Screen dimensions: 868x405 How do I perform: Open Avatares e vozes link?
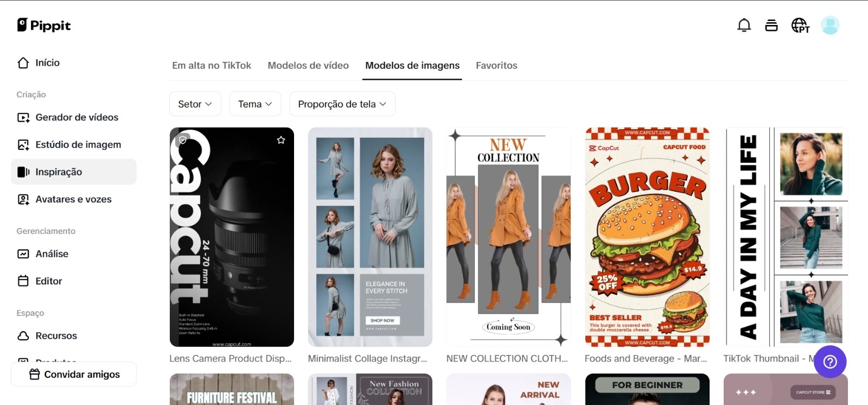73,199
